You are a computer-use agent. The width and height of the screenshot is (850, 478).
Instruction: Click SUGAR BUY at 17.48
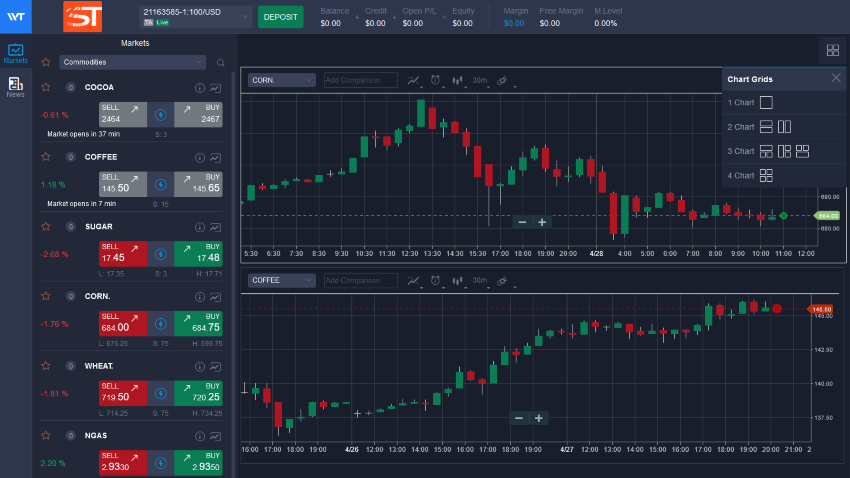[x=198, y=254]
